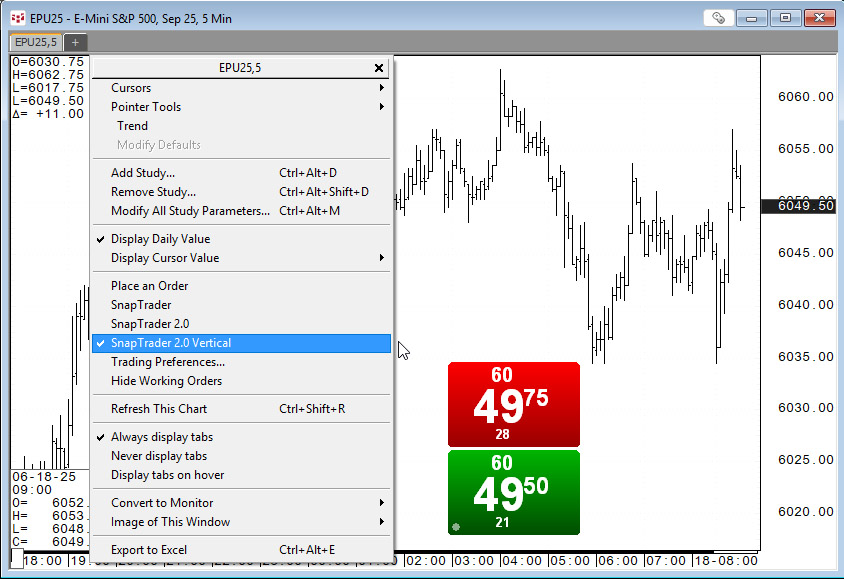Open Trading Preferences dialog
Screen dimensions: 844x579
coord(242,362)
